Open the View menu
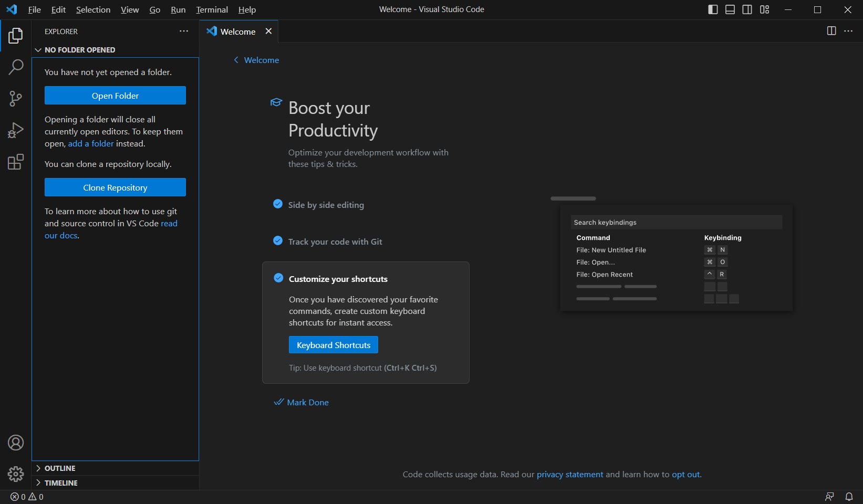 coord(130,9)
